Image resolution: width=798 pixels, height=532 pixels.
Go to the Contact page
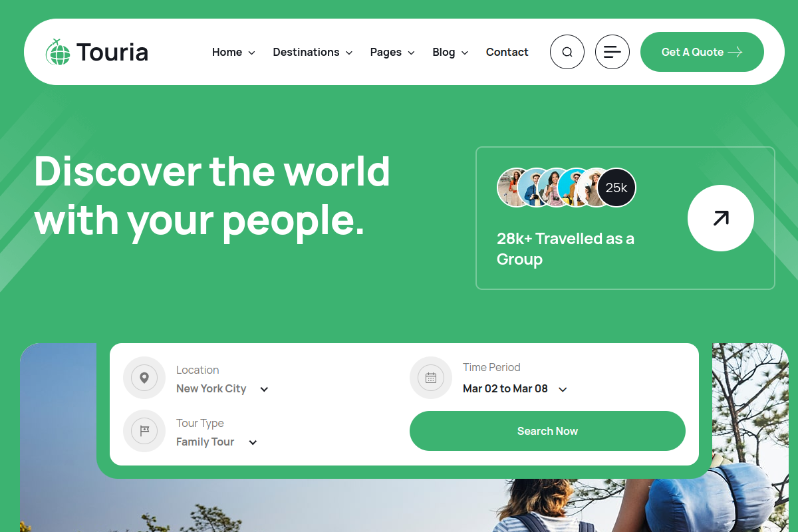[507, 52]
